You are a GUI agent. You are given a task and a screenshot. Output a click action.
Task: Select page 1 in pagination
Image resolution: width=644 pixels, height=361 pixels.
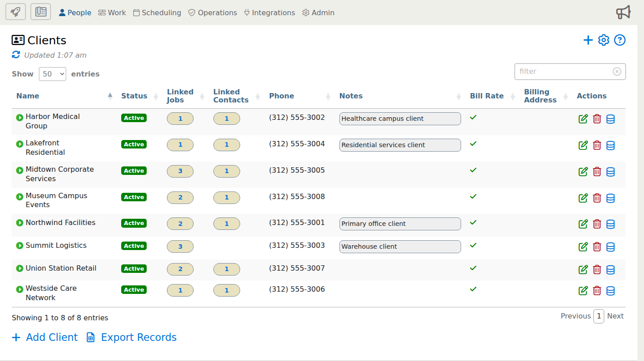599,316
